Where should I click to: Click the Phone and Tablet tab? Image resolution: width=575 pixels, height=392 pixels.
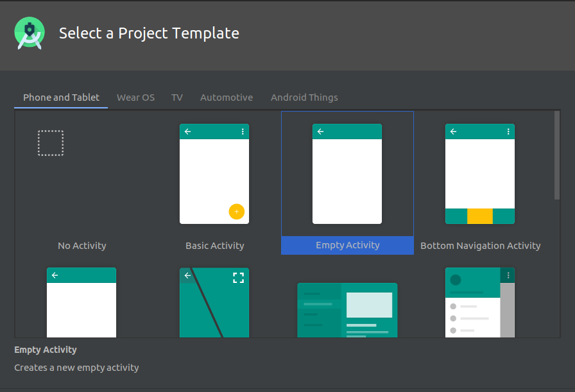(x=61, y=97)
